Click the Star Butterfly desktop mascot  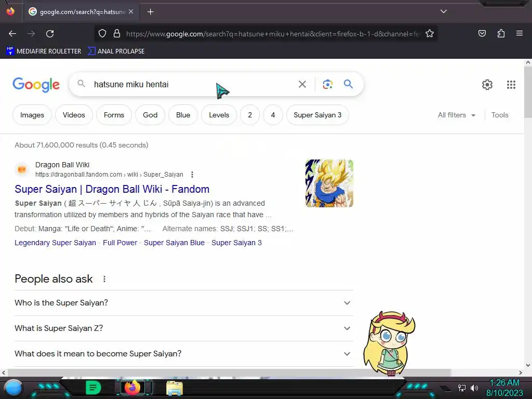point(389,344)
